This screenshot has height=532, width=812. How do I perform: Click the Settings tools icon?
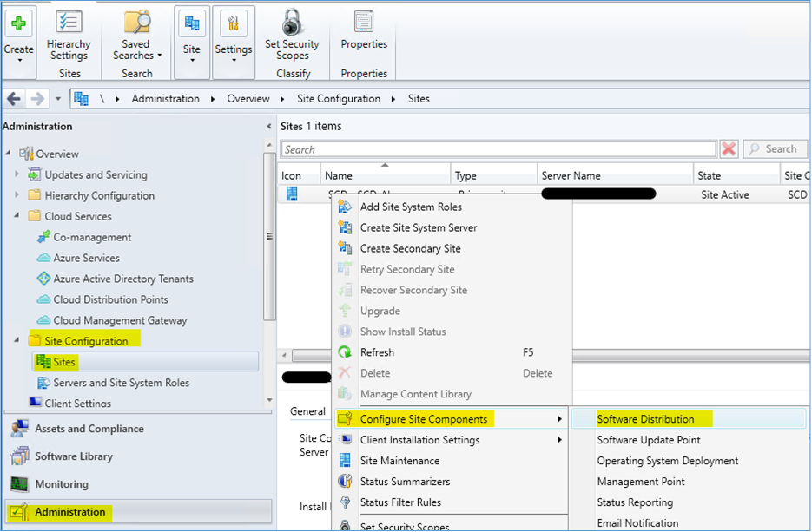click(233, 23)
